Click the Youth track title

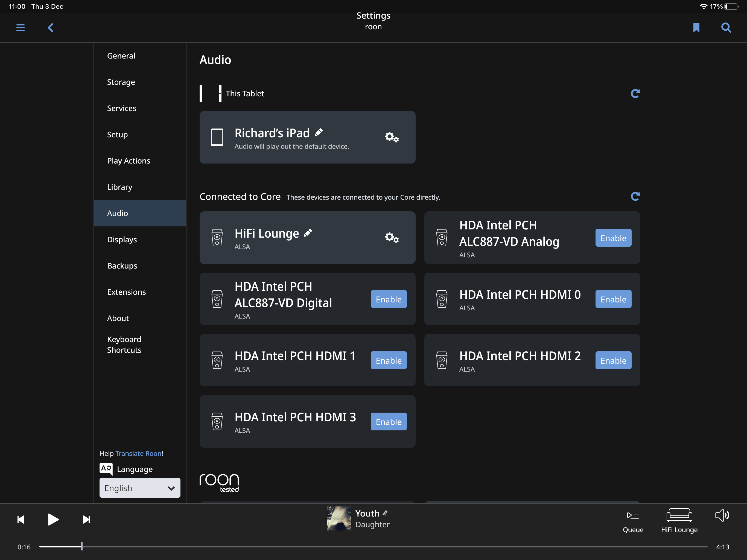tap(367, 514)
